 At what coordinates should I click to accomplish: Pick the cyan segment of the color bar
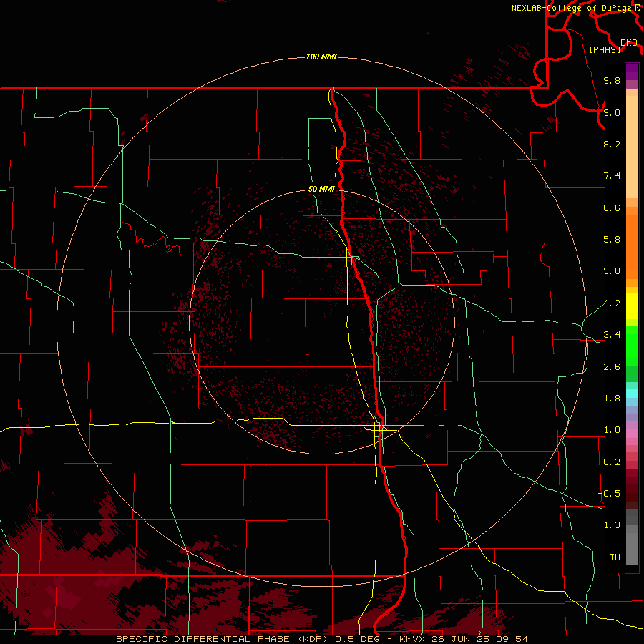point(632,394)
